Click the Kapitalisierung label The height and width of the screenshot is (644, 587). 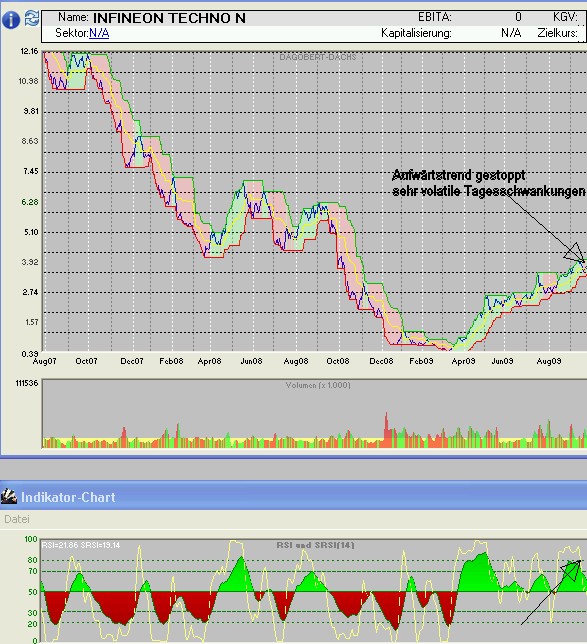tap(416, 33)
